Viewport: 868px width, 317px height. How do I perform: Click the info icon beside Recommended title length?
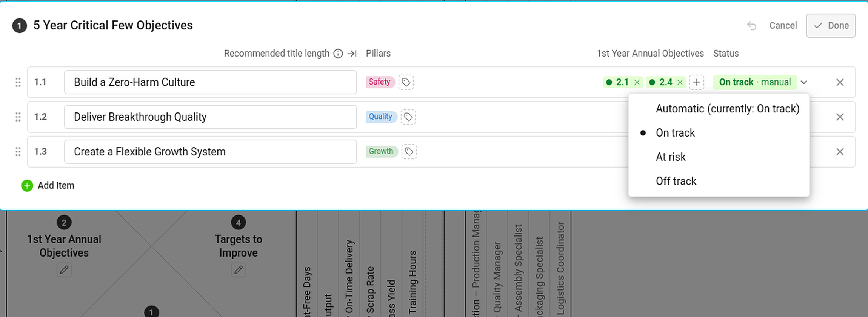(338, 54)
